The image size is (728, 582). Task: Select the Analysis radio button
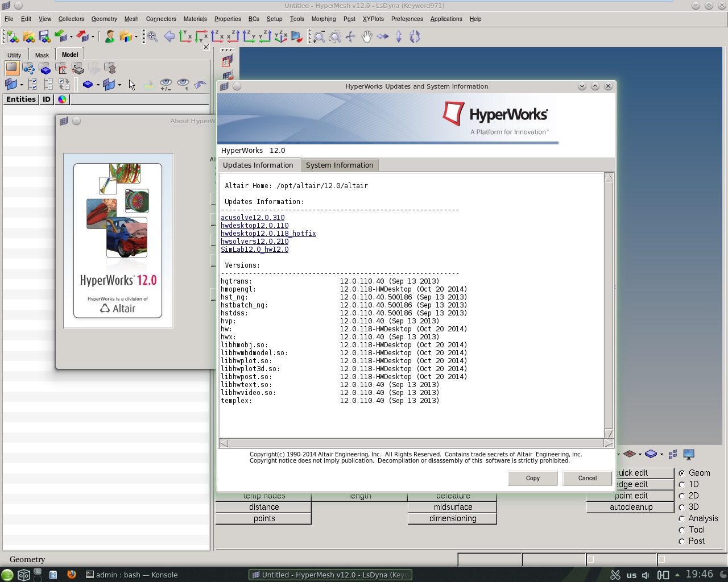[682, 518]
